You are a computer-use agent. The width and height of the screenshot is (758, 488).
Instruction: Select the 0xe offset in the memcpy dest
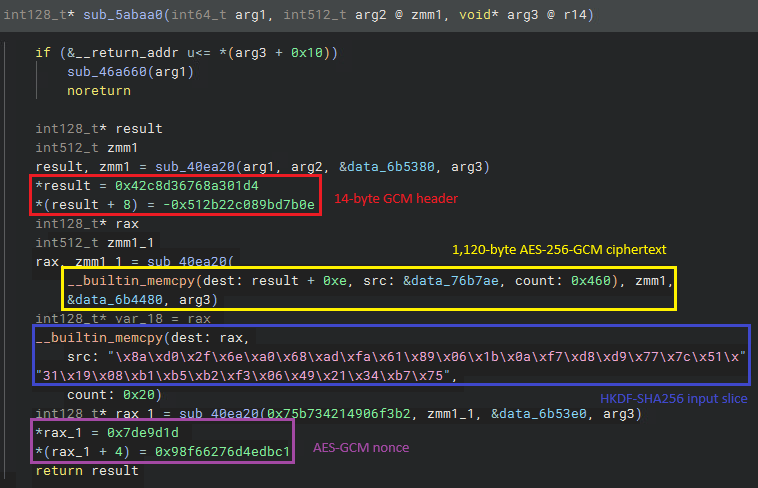[x=335, y=281]
